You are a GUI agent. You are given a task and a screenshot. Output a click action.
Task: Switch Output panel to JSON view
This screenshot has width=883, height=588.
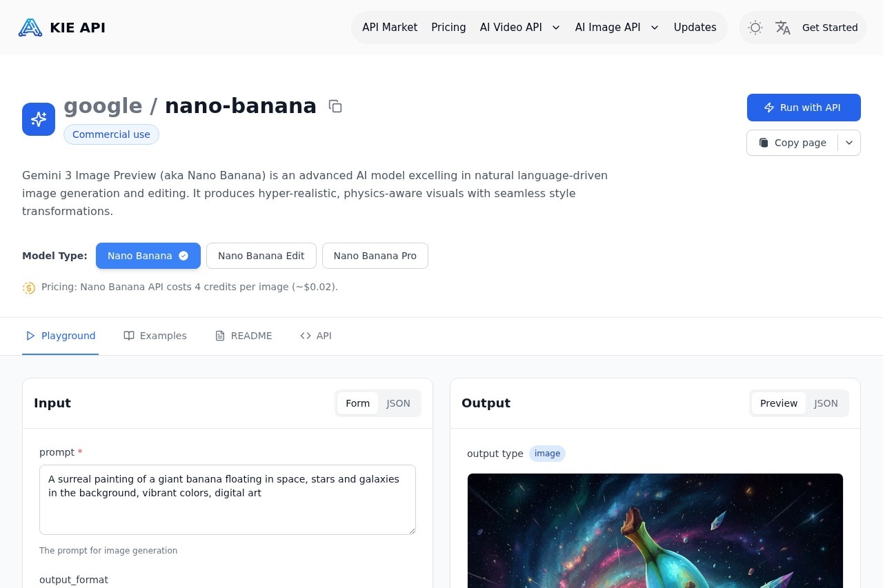click(x=826, y=403)
